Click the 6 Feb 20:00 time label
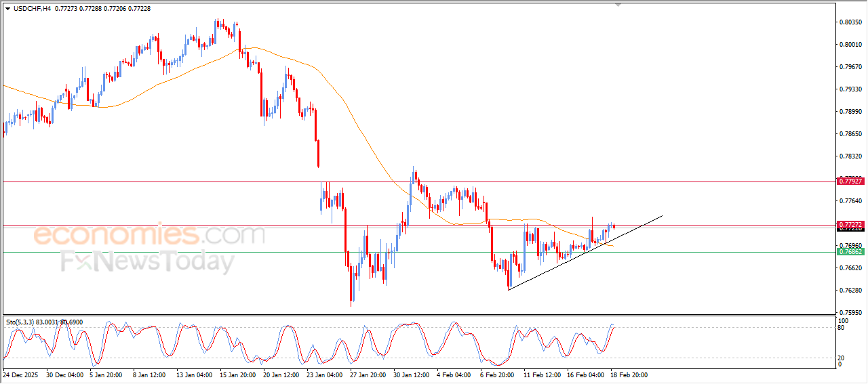 (x=497, y=374)
